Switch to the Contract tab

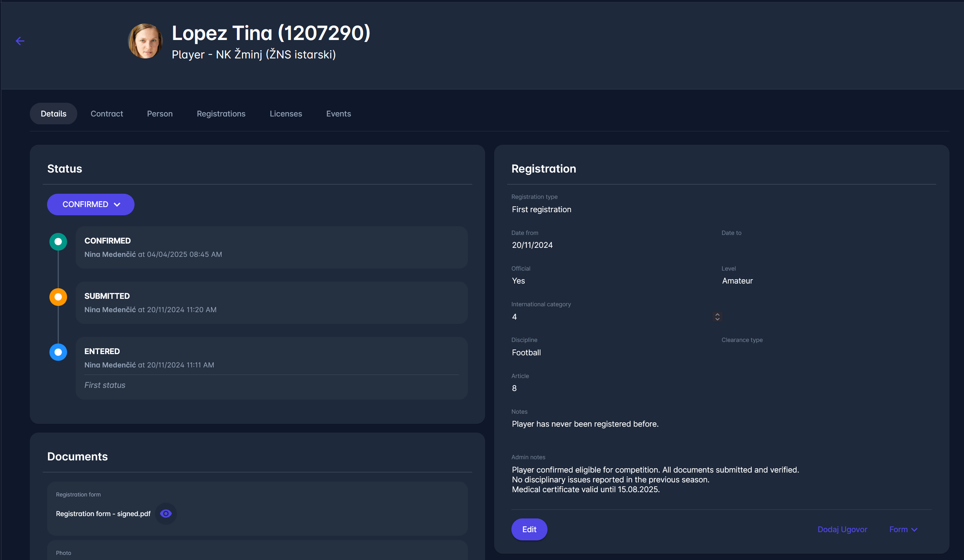coord(107,114)
